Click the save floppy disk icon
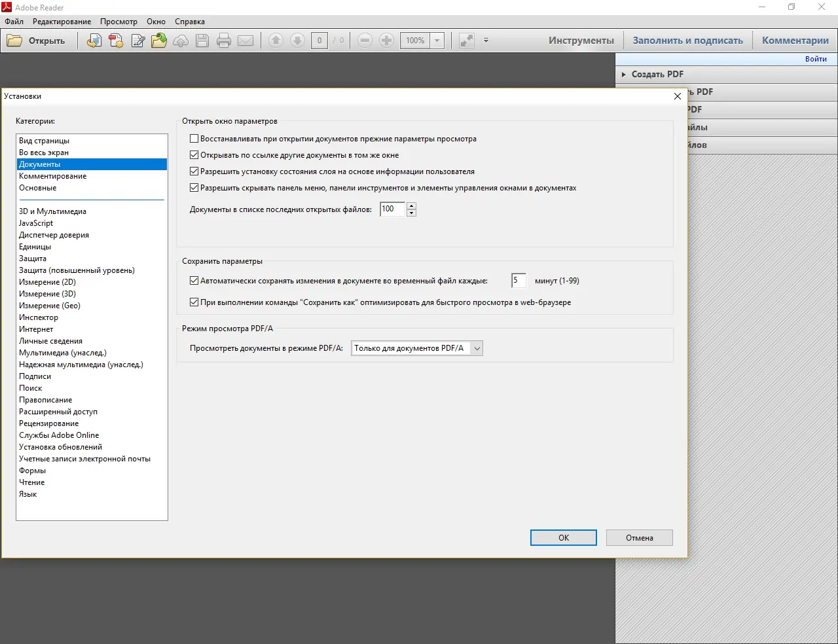Screen dimensions: 838x644 point(202,41)
